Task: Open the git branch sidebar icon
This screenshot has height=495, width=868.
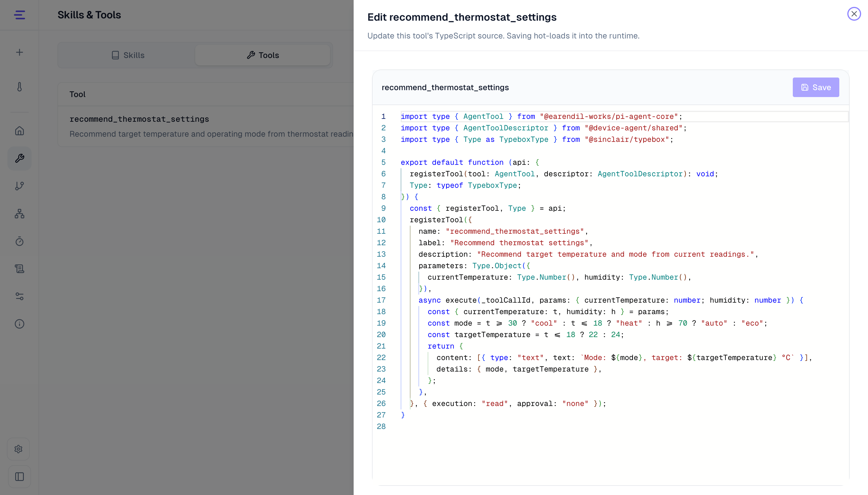Action: [x=19, y=186]
